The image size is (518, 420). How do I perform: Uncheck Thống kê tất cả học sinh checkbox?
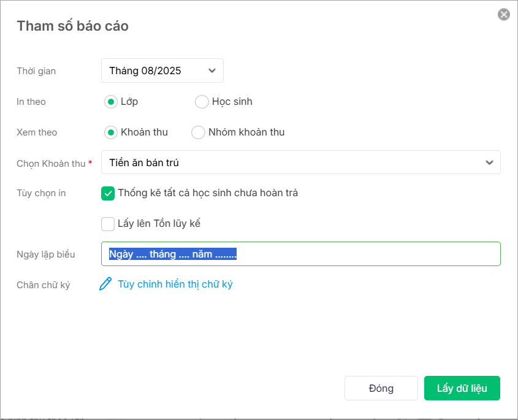pyautogui.click(x=108, y=193)
